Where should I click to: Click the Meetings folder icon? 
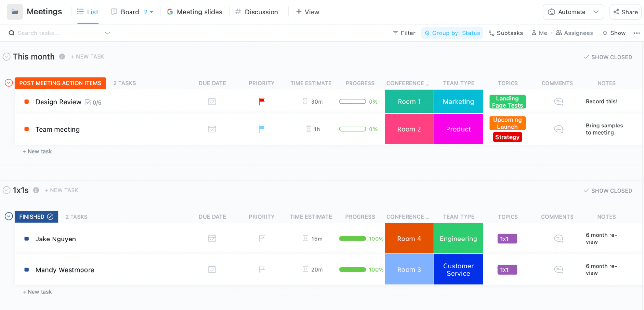click(x=15, y=12)
